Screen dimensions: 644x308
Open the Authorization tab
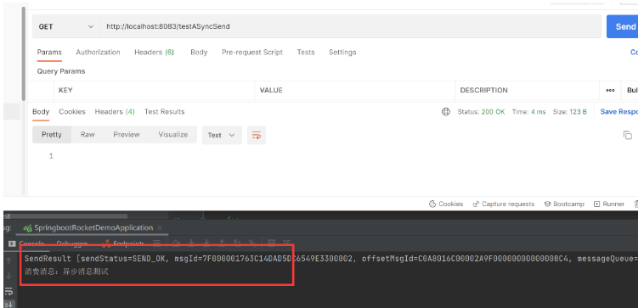[98, 52]
